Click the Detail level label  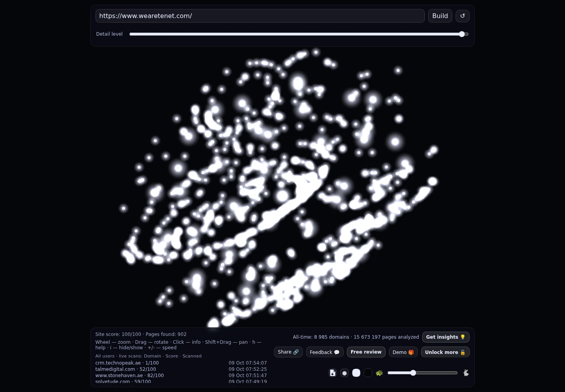tap(109, 34)
